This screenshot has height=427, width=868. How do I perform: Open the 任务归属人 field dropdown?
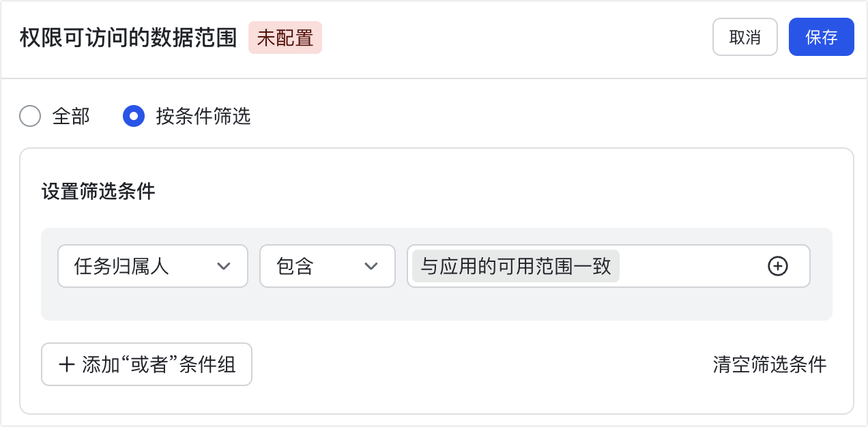[x=152, y=266]
